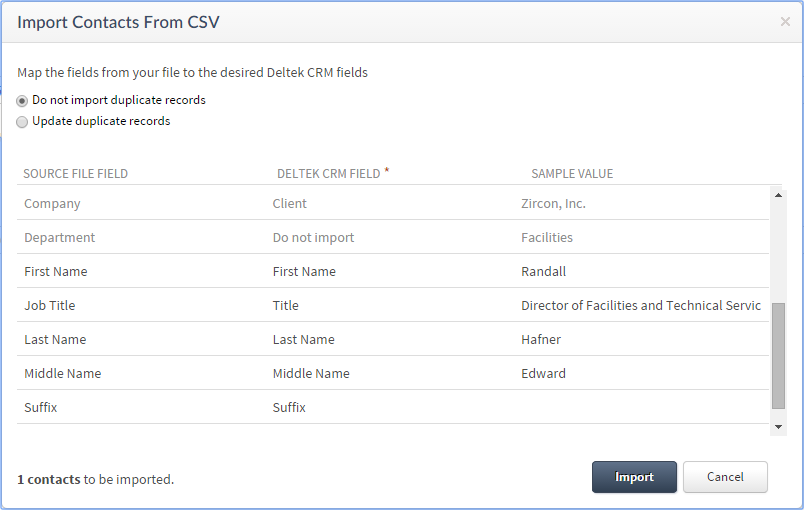
Task: Select Do not import duplicate records
Action: click(x=23, y=101)
